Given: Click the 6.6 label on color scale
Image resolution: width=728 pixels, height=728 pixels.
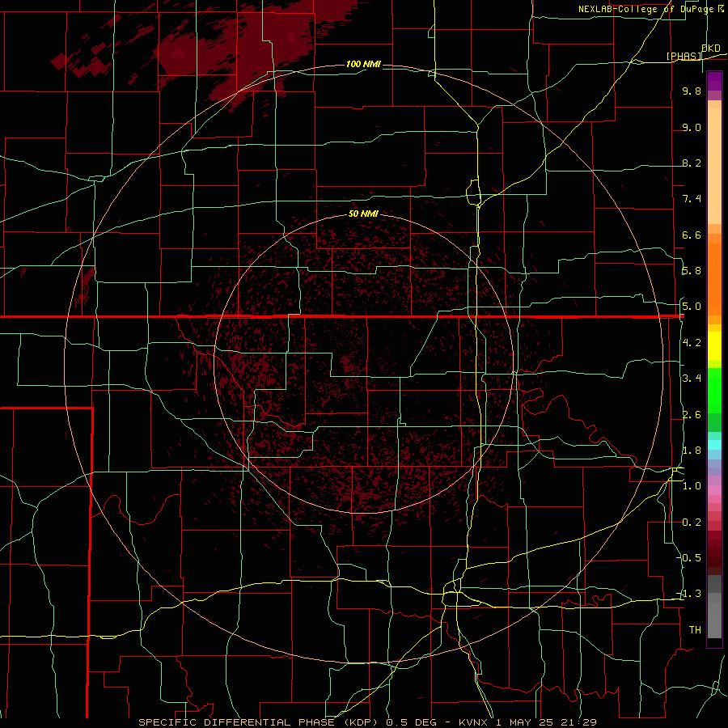Looking at the screenshot, I should tap(692, 235).
